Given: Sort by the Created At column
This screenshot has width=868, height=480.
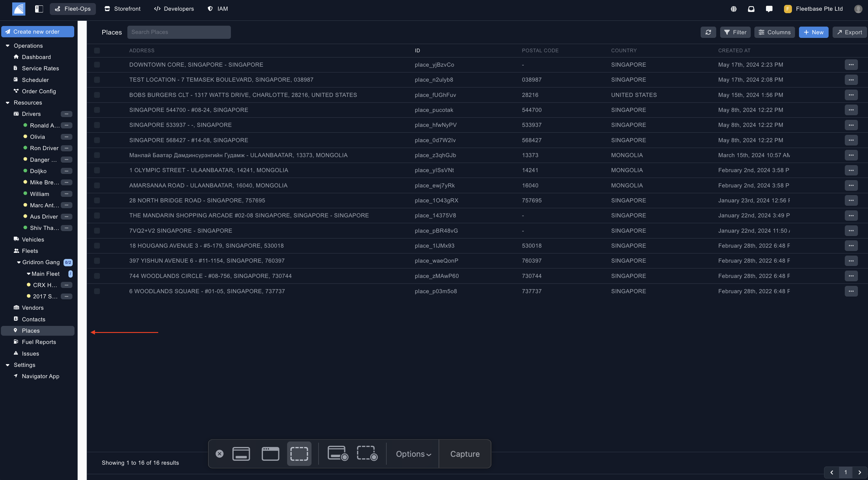Looking at the screenshot, I should [734, 50].
